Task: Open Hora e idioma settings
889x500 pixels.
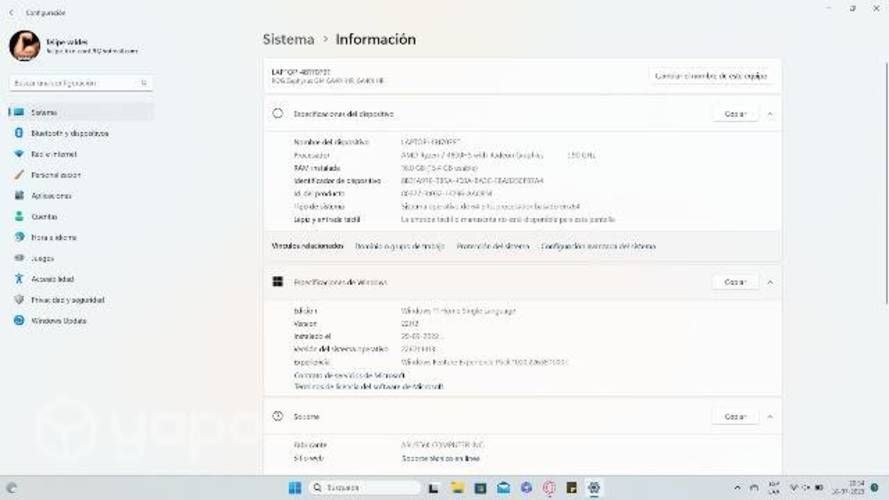Action: coord(81,238)
